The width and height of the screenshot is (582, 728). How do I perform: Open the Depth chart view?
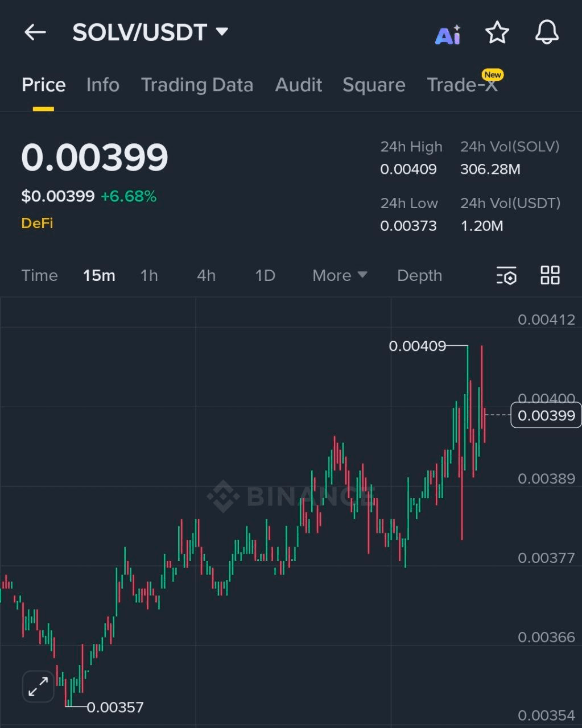click(x=419, y=275)
